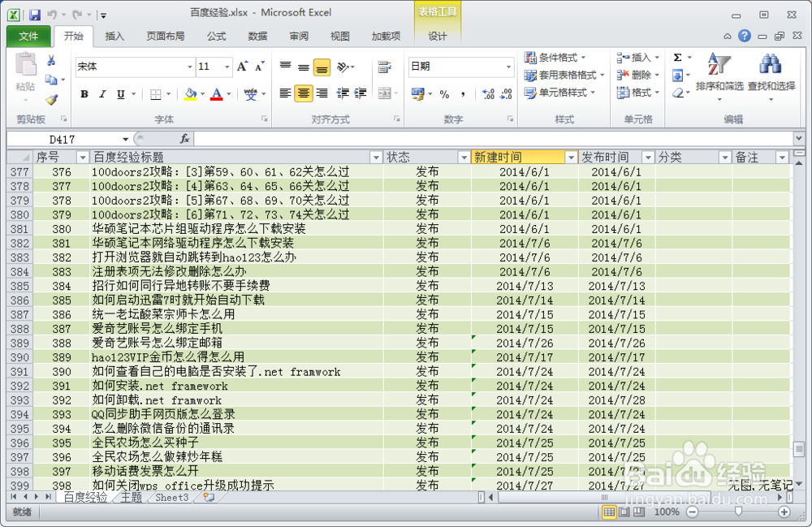Click the yellow fill color swatch
Image resolution: width=812 pixels, height=527 pixels.
click(x=191, y=94)
